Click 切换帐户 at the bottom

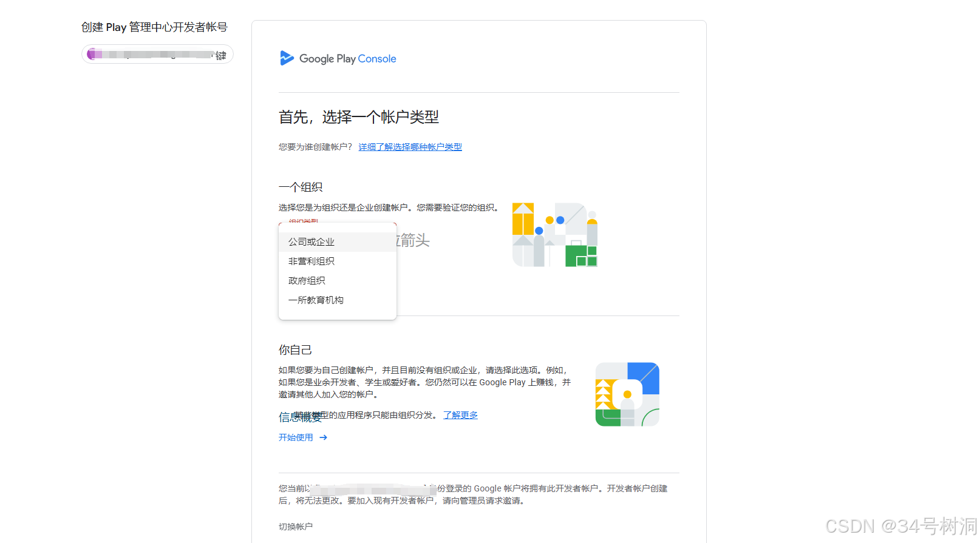tap(296, 527)
